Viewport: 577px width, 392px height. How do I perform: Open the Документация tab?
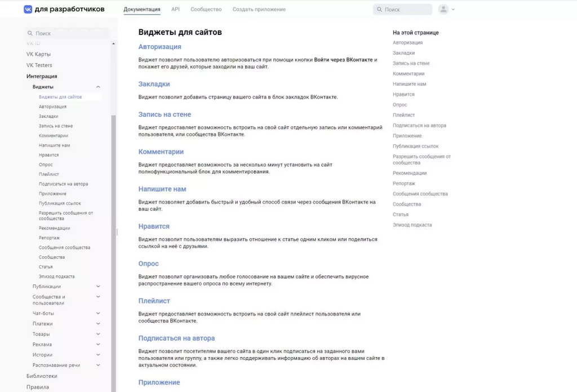141,9
